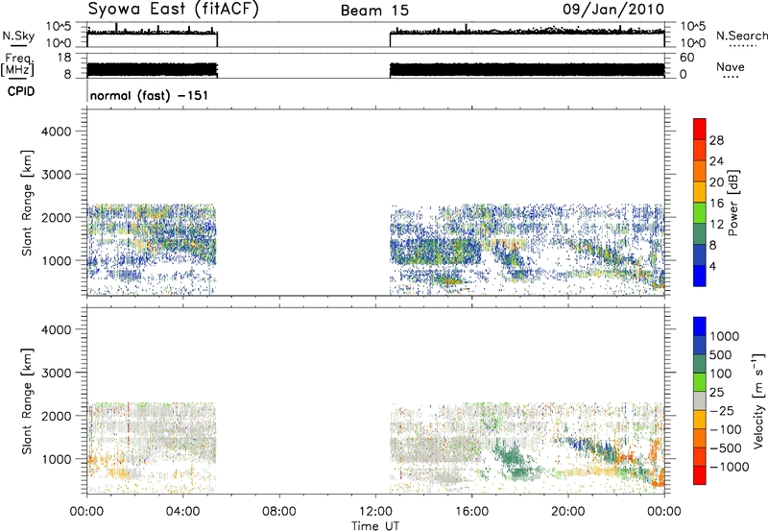Click the 'N.Search' legend label
This screenshot has width=768, height=532.
coord(741,36)
